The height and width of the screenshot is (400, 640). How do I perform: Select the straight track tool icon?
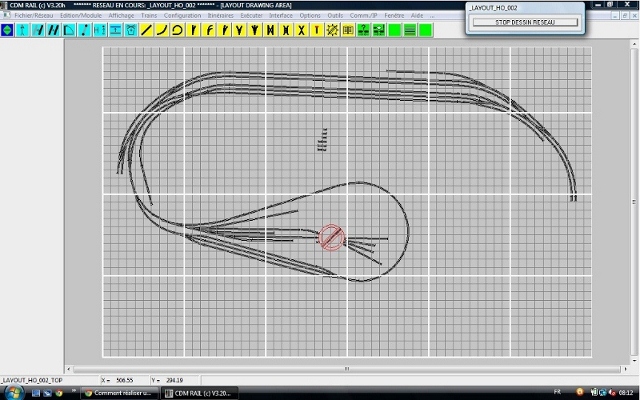click(x=147, y=30)
